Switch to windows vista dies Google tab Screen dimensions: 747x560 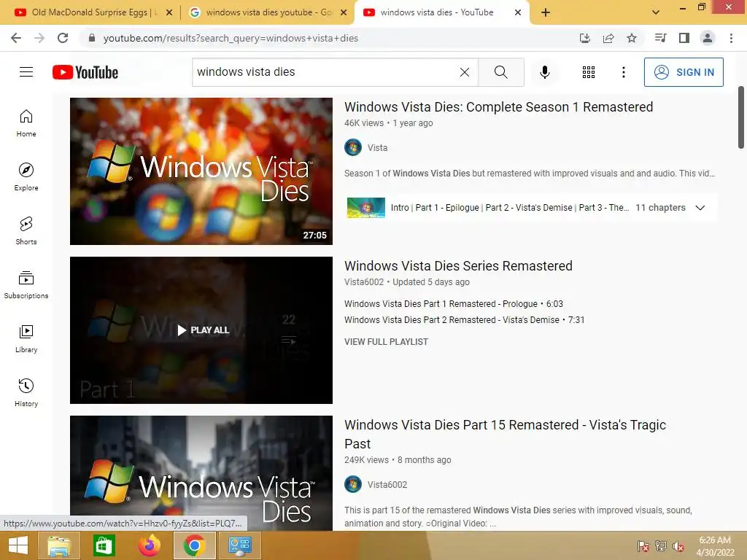[267, 12]
